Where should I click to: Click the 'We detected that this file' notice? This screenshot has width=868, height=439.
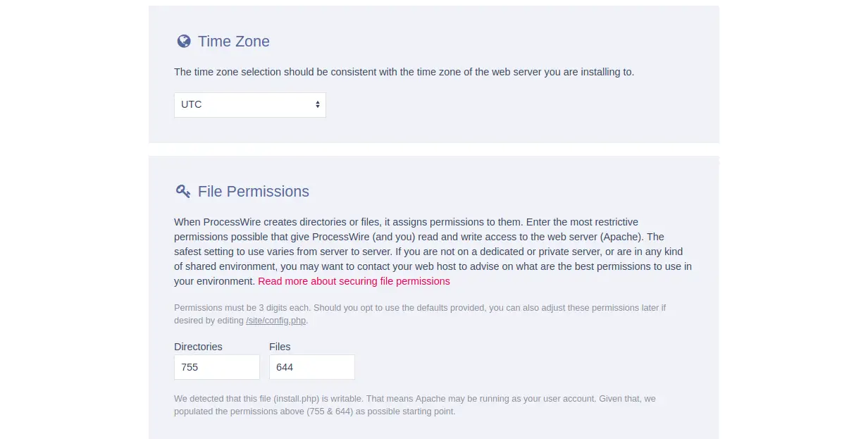coord(415,405)
